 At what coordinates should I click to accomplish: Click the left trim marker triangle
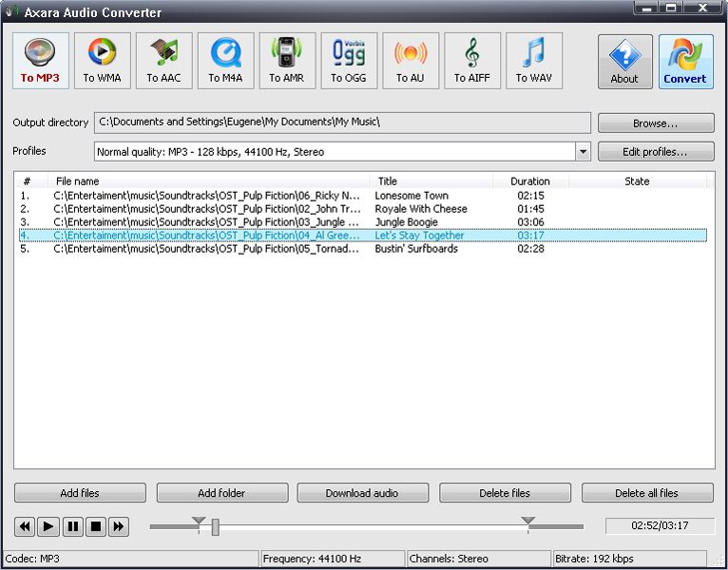199,521
